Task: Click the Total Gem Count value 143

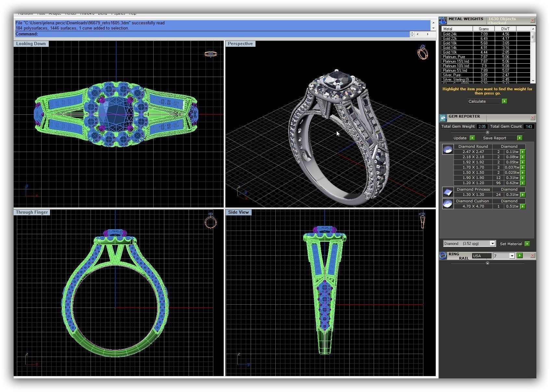Action: pos(529,126)
